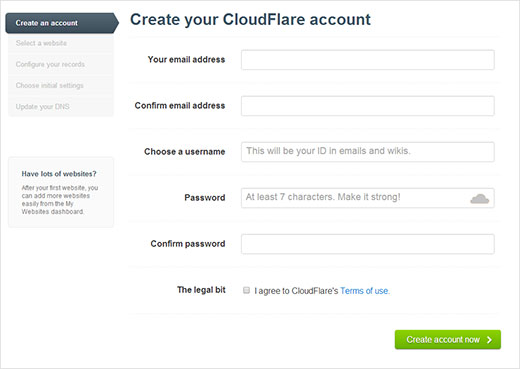Open the Terms of use link

click(x=364, y=291)
